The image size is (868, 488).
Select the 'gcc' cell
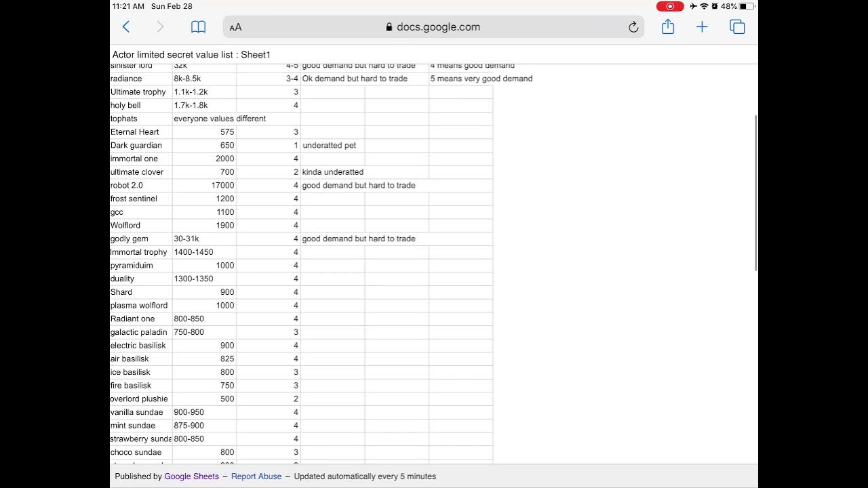141,212
